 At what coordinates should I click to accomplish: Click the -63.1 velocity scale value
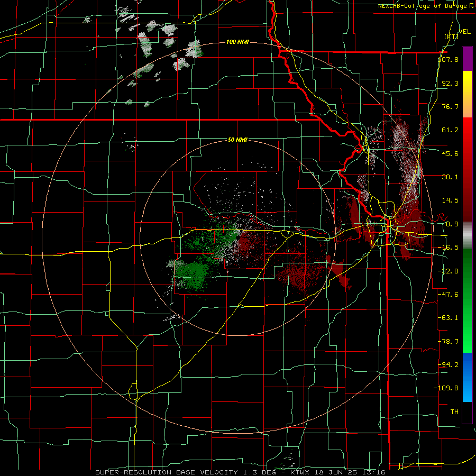point(448,318)
